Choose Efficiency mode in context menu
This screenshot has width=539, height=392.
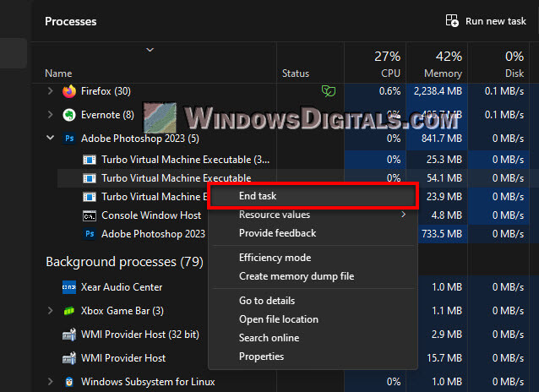[x=275, y=258]
